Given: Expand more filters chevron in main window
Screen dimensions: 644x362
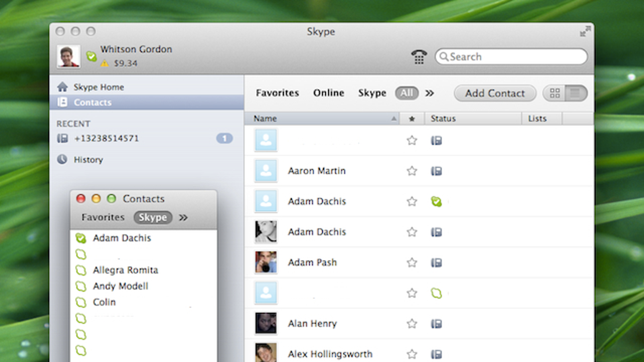Looking at the screenshot, I should point(430,93).
